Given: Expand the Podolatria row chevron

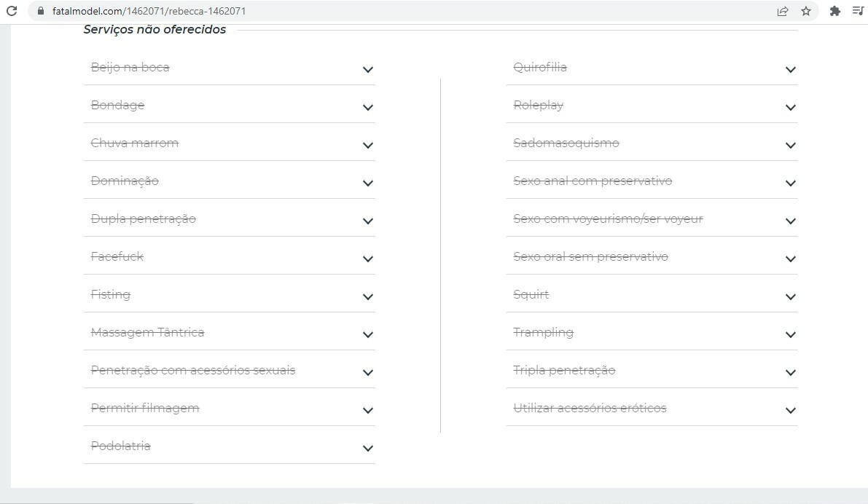Looking at the screenshot, I should coord(367,448).
